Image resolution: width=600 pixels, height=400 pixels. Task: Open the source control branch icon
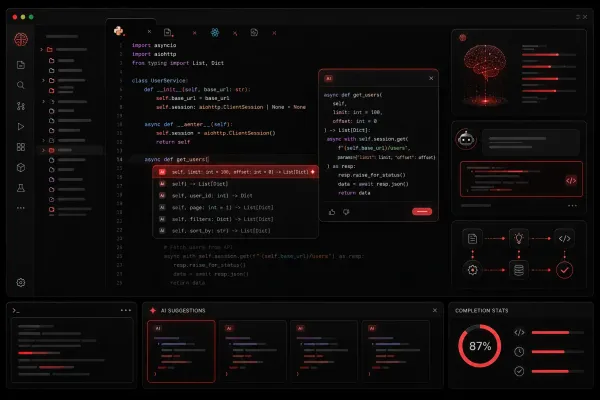[x=21, y=106]
